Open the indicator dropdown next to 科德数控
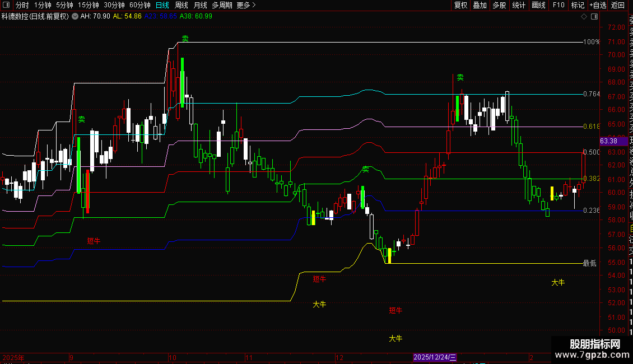Screen dimensions: 633x364 [x=75, y=17]
